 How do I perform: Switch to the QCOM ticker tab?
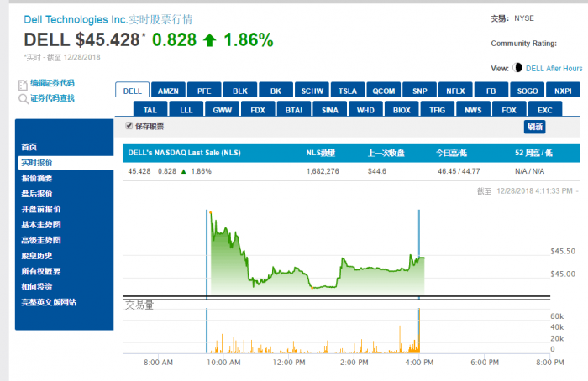384,91
